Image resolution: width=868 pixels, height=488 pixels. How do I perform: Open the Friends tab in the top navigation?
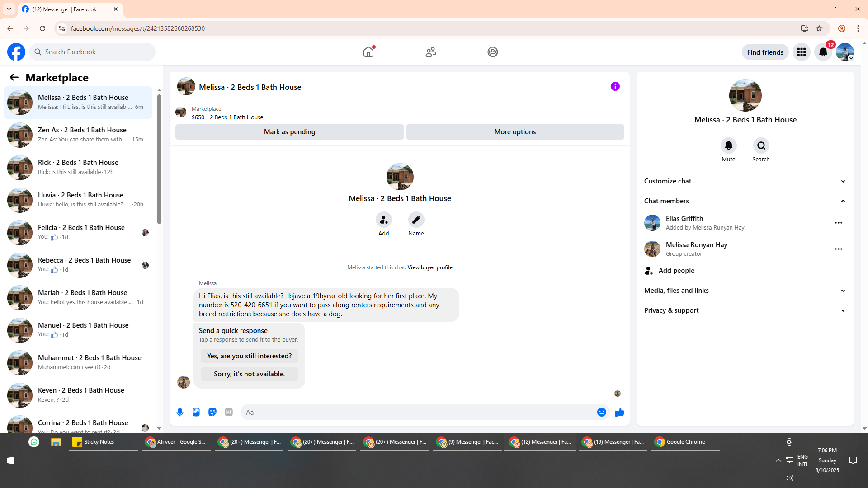(430, 52)
